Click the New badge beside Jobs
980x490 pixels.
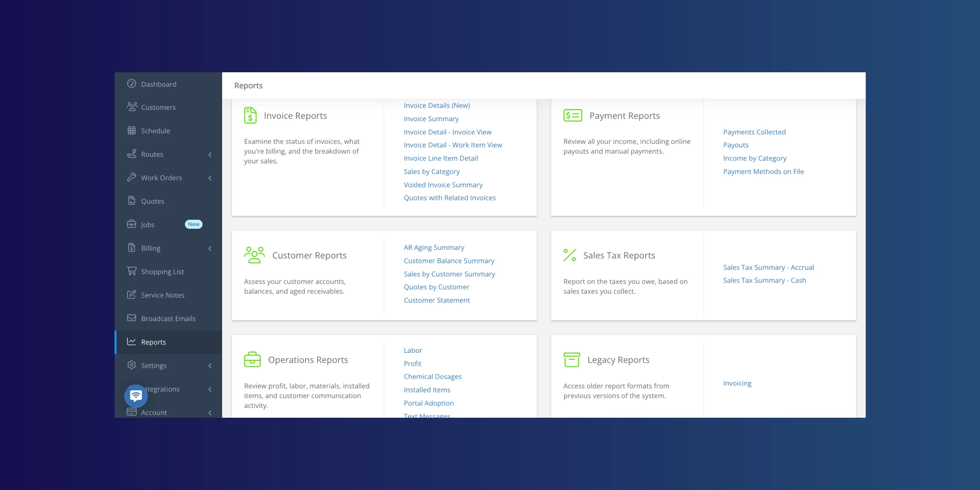point(194,224)
